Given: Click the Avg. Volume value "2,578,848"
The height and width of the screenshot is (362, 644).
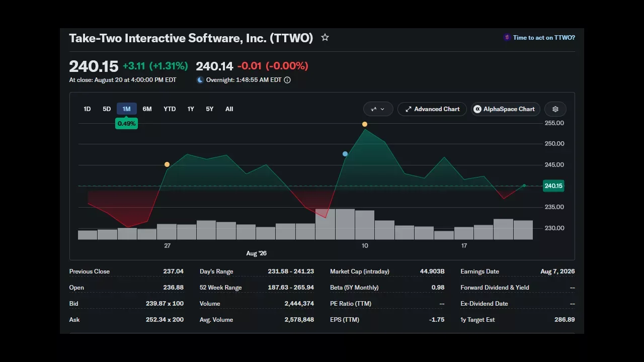Looking at the screenshot, I should [299, 320].
